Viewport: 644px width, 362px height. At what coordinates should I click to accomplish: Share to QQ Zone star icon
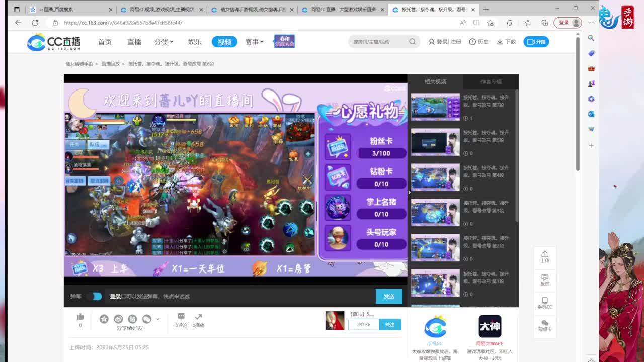tap(104, 319)
